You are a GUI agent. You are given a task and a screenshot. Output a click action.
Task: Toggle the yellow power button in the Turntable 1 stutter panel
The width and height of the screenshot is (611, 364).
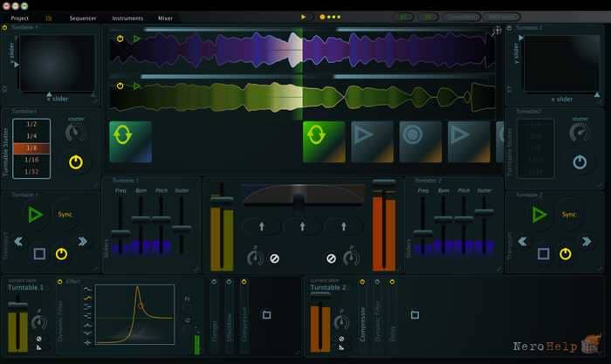click(x=76, y=162)
